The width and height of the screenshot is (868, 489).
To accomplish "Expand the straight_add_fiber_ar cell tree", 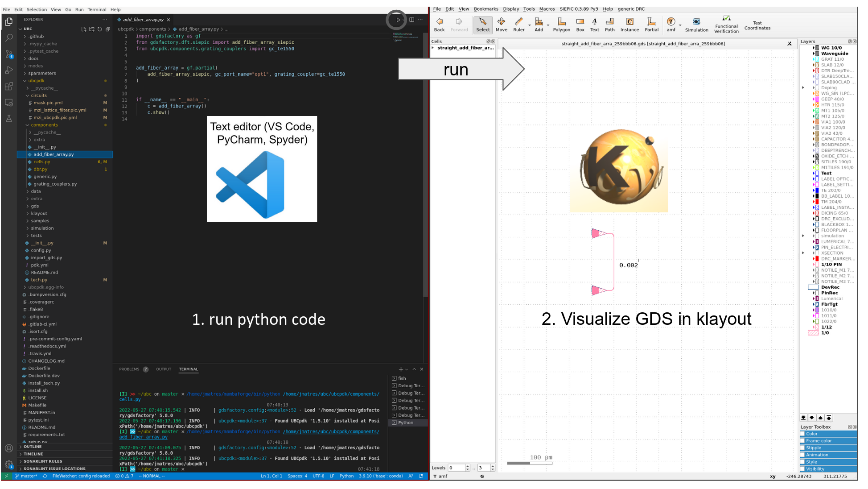I will [433, 48].
